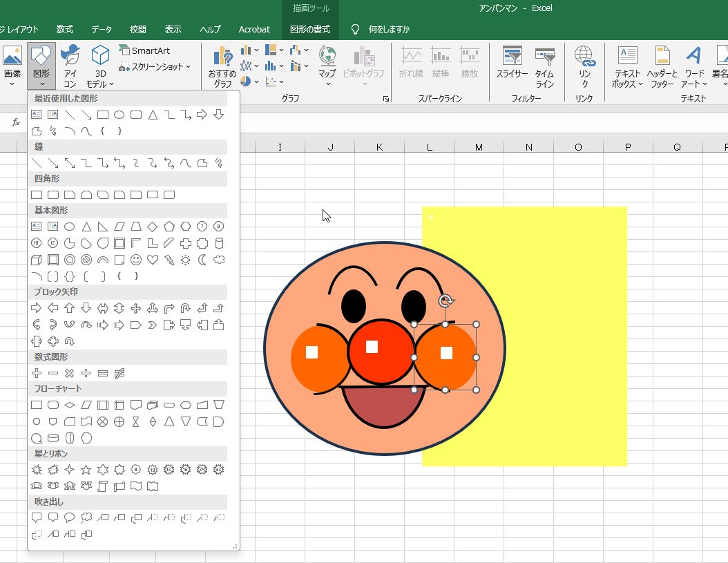Insert a SmartArt graphic
728x563 pixels.
(x=144, y=50)
